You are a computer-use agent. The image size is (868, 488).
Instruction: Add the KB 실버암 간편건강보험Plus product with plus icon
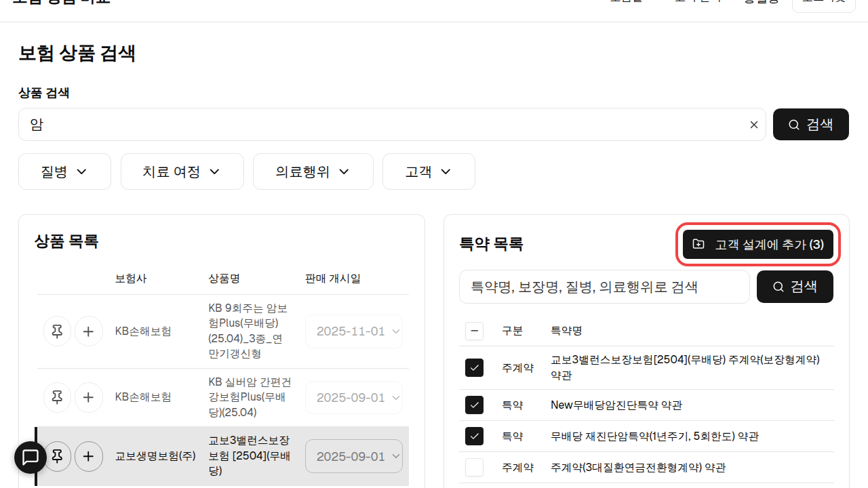click(89, 397)
